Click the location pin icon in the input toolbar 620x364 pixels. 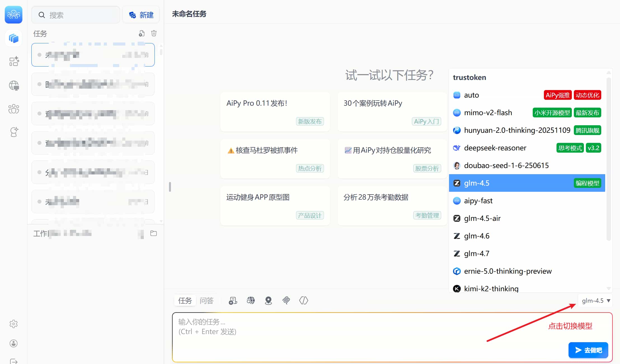tap(268, 301)
